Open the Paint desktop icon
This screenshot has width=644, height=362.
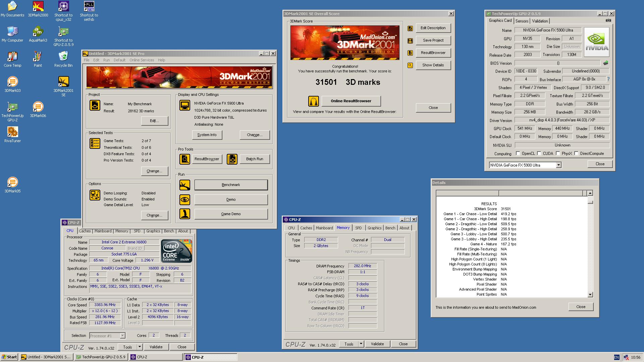38,59
